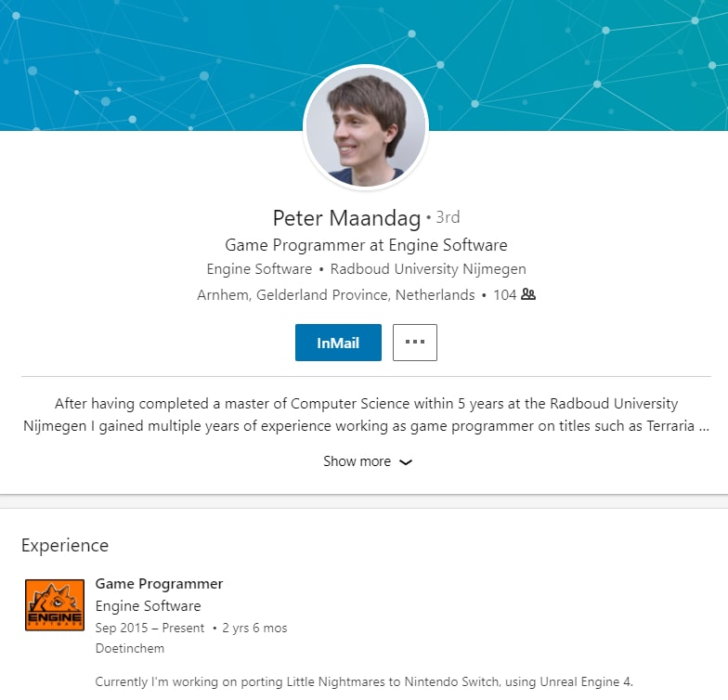Click the Engine Software logo
The width and height of the screenshot is (728, 700).
click(x=55, y=605)
